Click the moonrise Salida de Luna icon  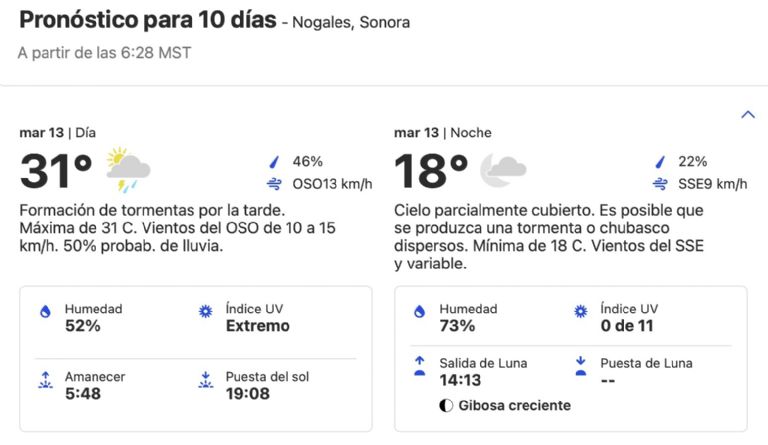point(419,366)
